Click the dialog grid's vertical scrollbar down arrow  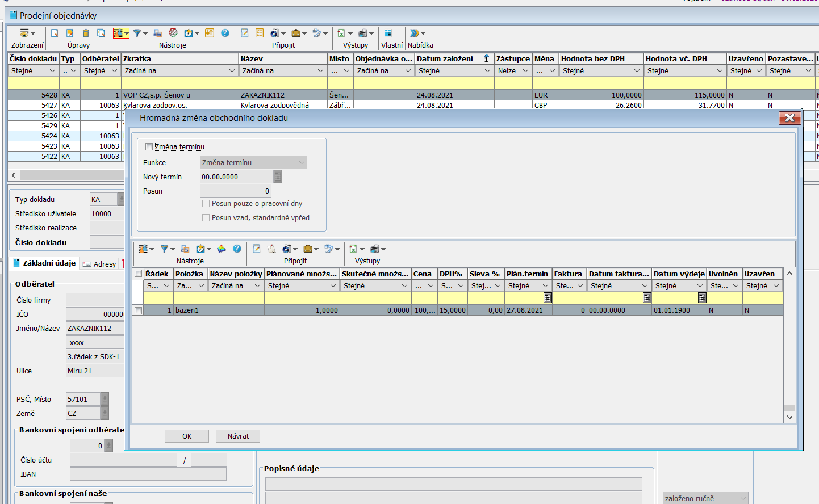789,417
